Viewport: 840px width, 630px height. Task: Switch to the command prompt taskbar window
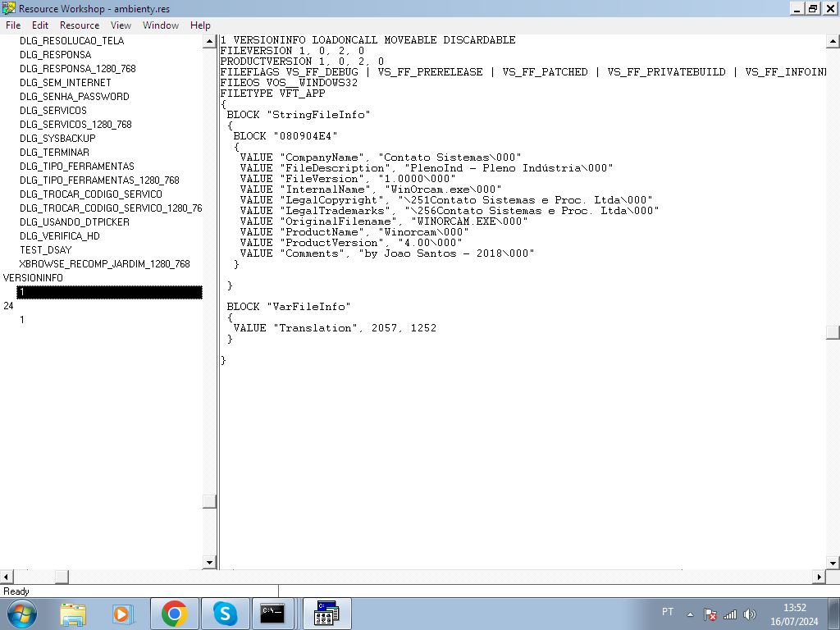point(272,614)
